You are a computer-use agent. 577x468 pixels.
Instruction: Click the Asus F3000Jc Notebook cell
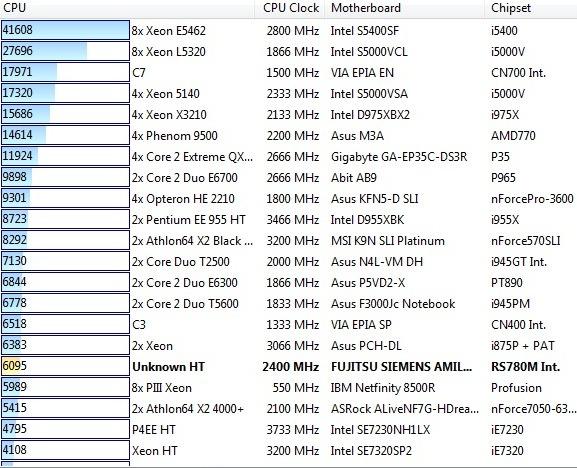point(393,304)
